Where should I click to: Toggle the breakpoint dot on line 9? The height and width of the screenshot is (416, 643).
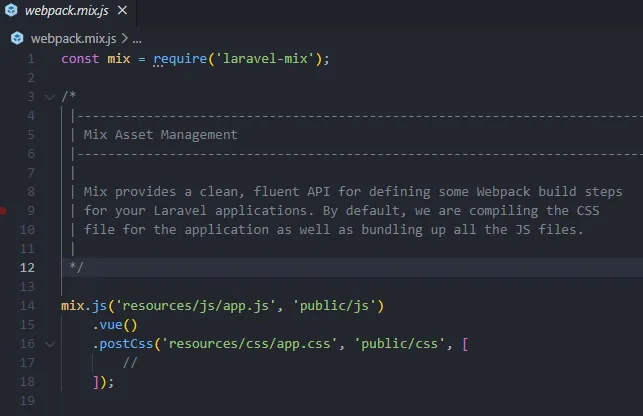coord(3,211)
